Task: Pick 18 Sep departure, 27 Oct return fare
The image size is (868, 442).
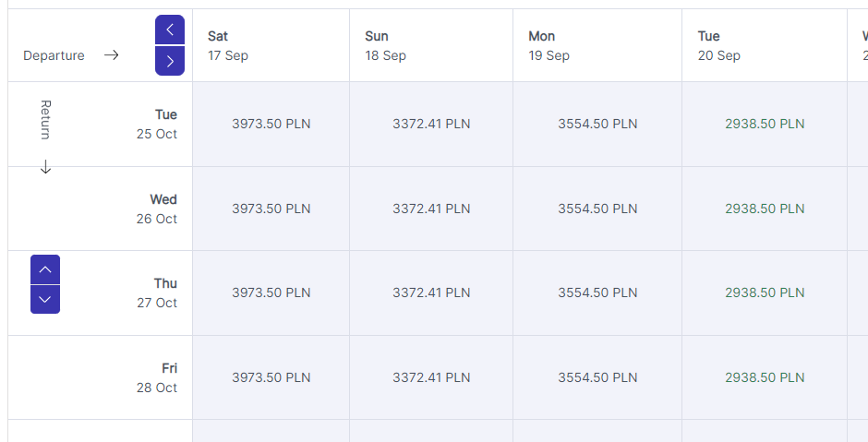Action: click(431, 293)
